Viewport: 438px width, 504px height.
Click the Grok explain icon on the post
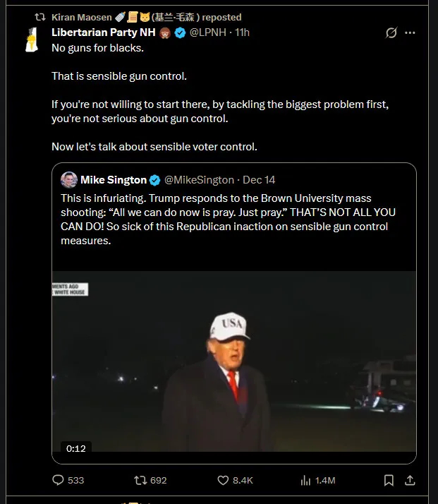click(x=391, y=32)
